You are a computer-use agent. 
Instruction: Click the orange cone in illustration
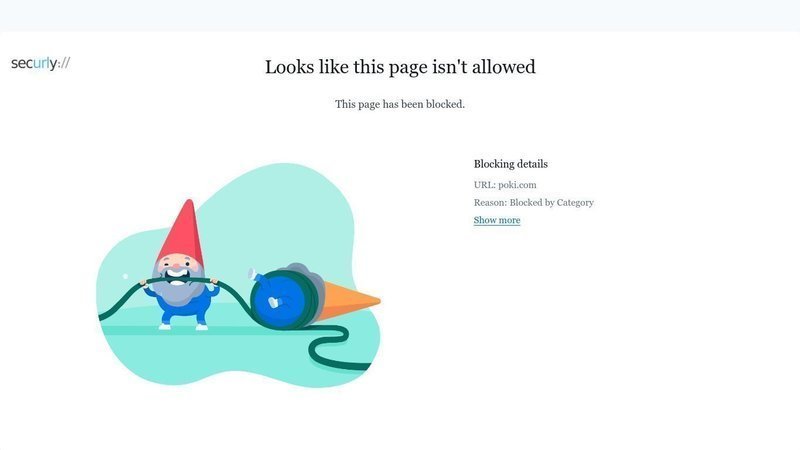[351, 301]
